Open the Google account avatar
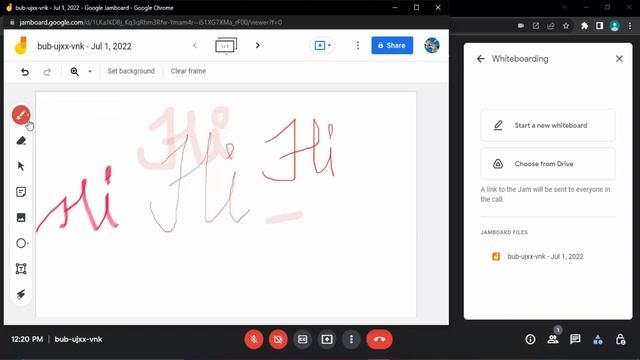The width and height of the screenshot is (640, 360). coord(431,45)
